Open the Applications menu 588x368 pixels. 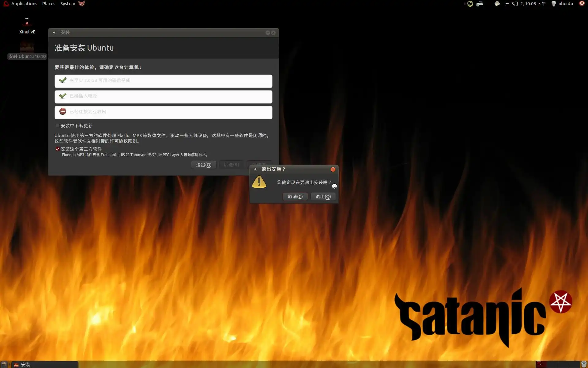[x=24, y=4]
